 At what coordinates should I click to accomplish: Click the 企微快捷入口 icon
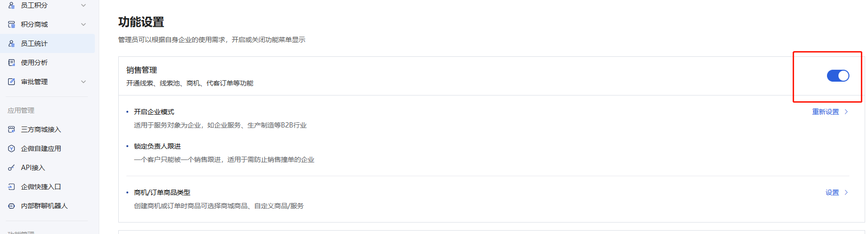pos(11,187)
